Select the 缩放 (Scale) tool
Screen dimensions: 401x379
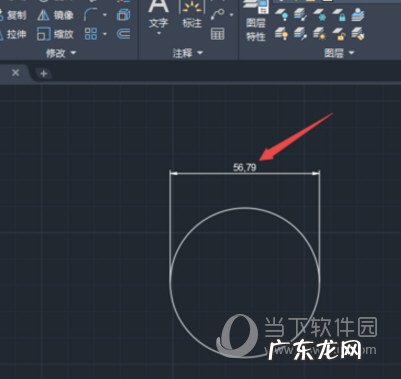click(x=55, y=34)
